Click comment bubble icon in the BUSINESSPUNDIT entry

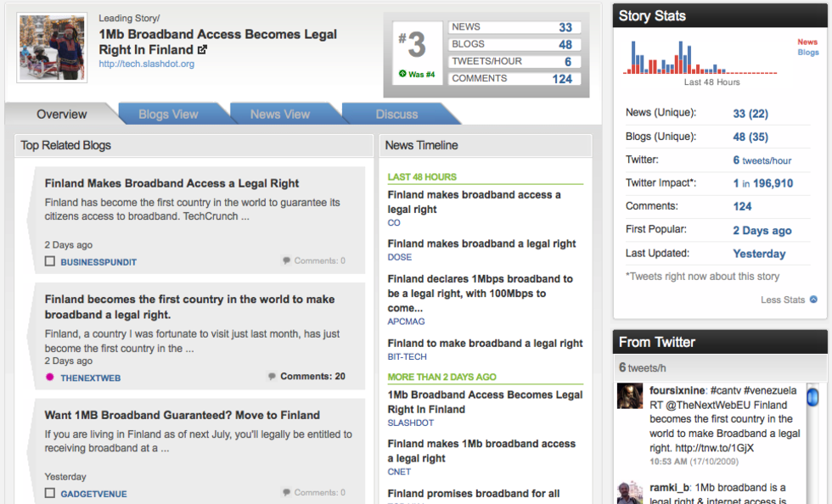pyautogui.click(x=286, y=261)
